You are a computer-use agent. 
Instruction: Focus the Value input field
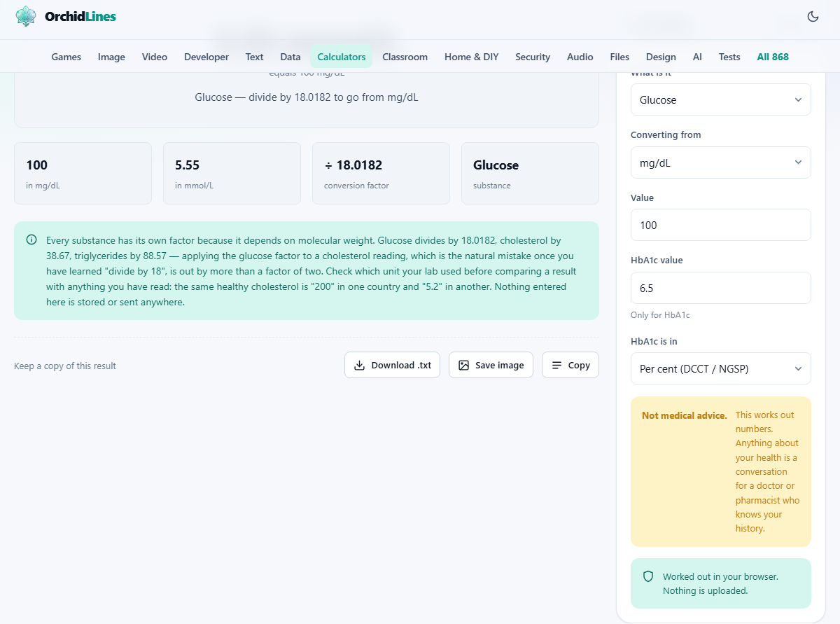720,225
